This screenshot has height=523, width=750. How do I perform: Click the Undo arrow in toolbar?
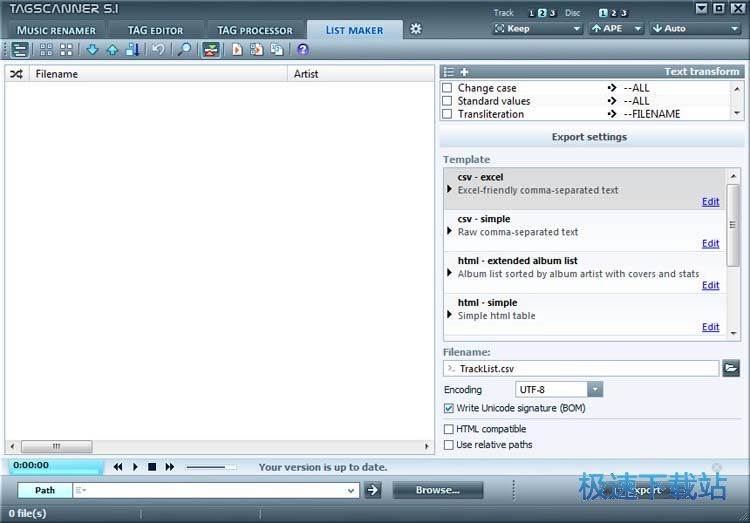tap(158, 49)
